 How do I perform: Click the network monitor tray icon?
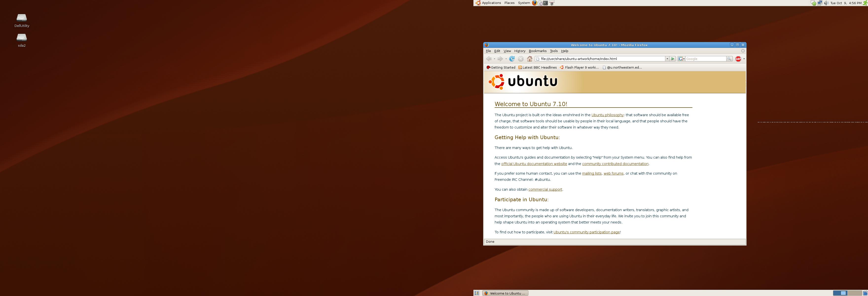pos(820,3)
